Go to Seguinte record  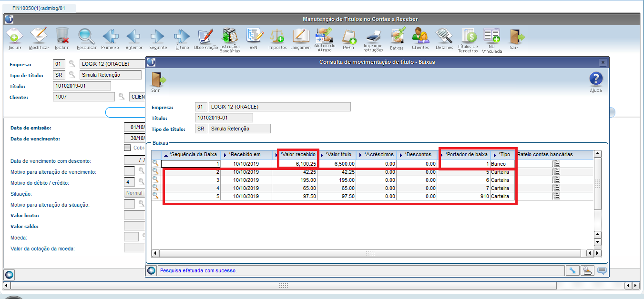click(x=158, y=36)
